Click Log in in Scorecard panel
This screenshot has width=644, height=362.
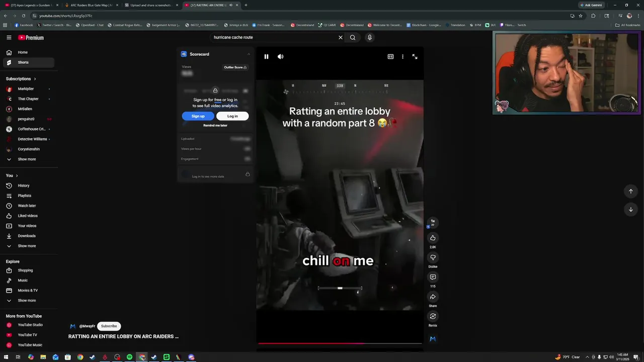[232, 116]
